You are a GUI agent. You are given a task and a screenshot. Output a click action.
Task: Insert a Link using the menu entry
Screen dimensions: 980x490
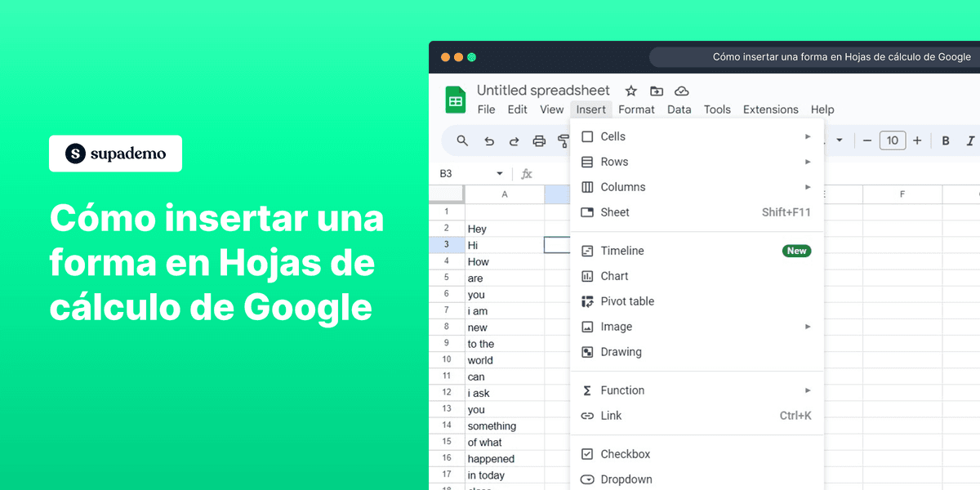coord(611,416)
